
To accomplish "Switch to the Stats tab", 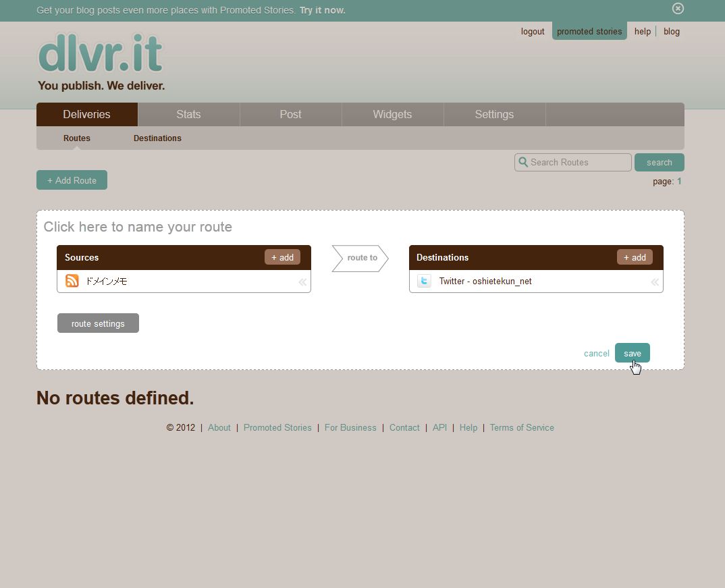I will tap(188, 114).
